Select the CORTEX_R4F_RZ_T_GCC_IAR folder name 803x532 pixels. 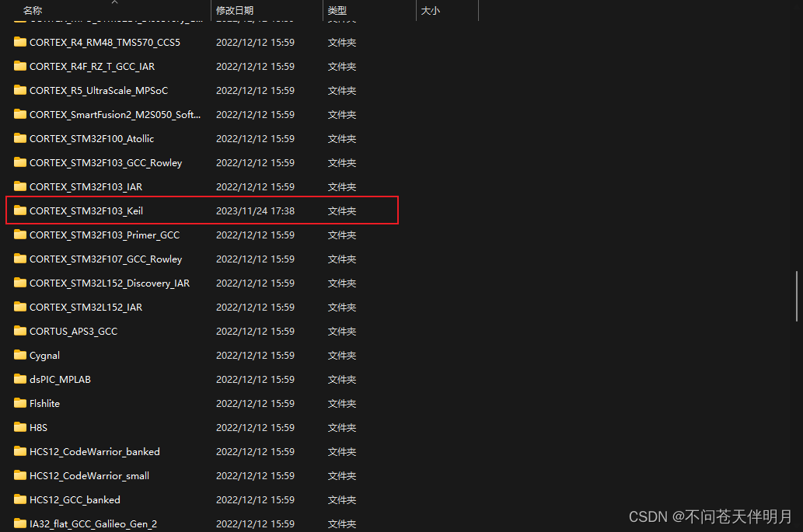(93, 67)
